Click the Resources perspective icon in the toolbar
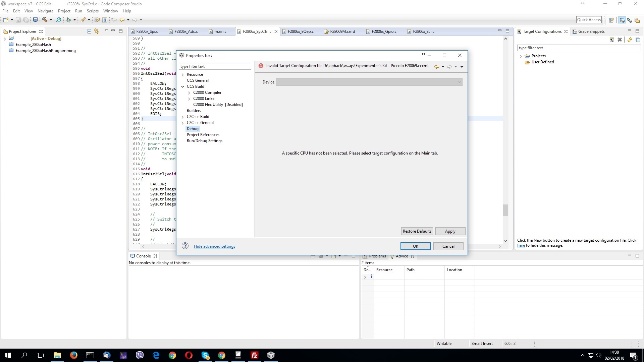This screenshot has width=644, height=362. [x=637, y=20]
